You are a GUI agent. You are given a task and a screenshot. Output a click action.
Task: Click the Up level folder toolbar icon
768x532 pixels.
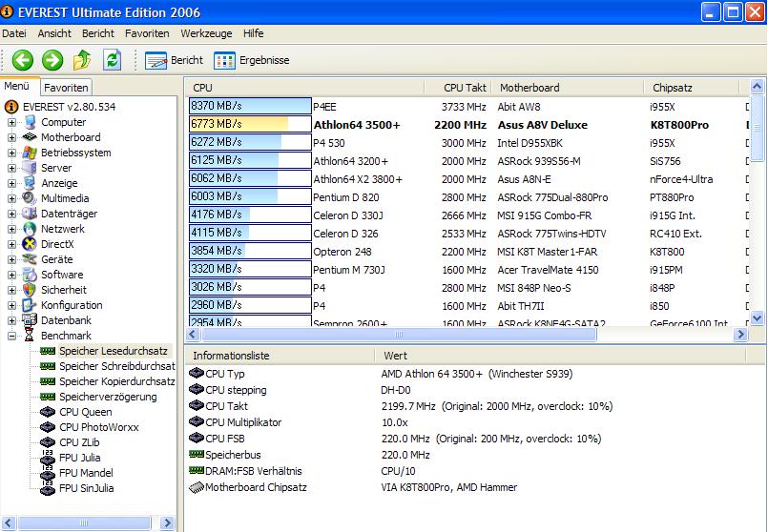82,60
